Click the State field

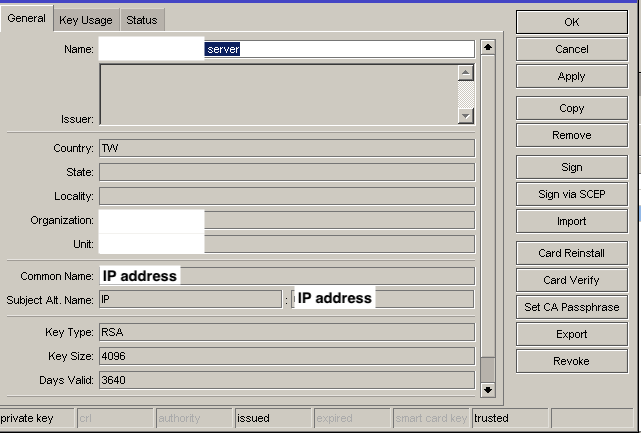[x=287, y=172]
